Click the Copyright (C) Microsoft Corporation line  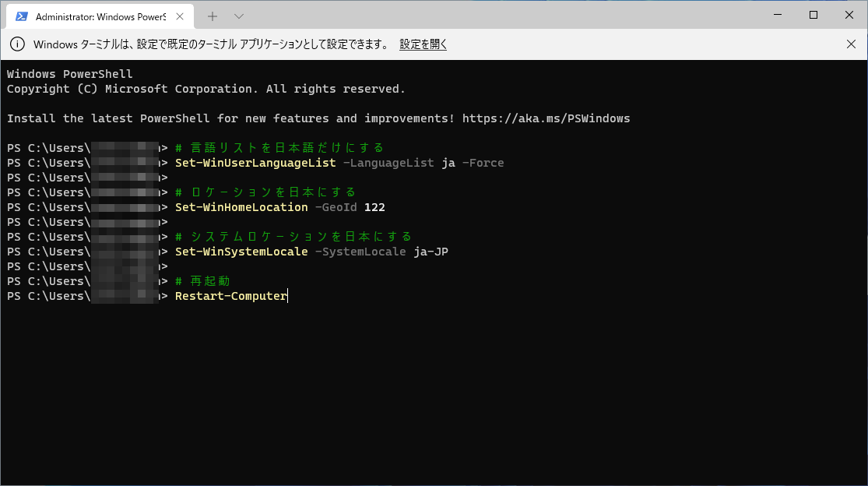click(206, 89)
